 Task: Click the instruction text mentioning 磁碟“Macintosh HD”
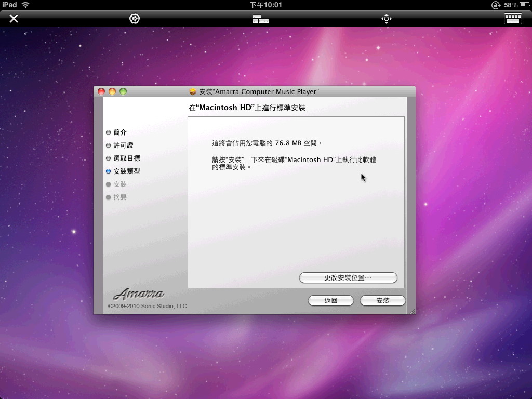294,163
